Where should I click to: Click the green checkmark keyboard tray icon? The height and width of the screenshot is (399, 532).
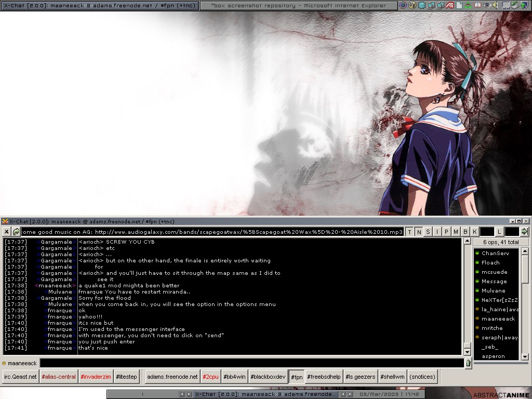[x=515, y=5]
